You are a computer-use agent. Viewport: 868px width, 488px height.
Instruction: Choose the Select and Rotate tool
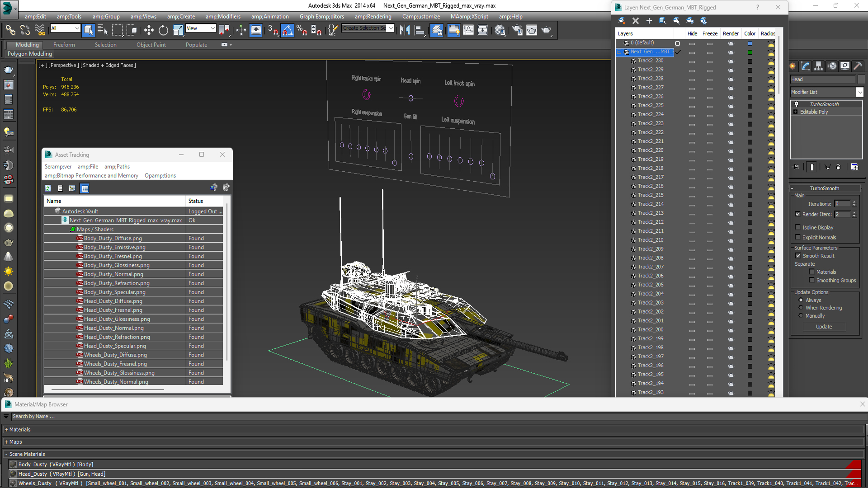point(163,30)
